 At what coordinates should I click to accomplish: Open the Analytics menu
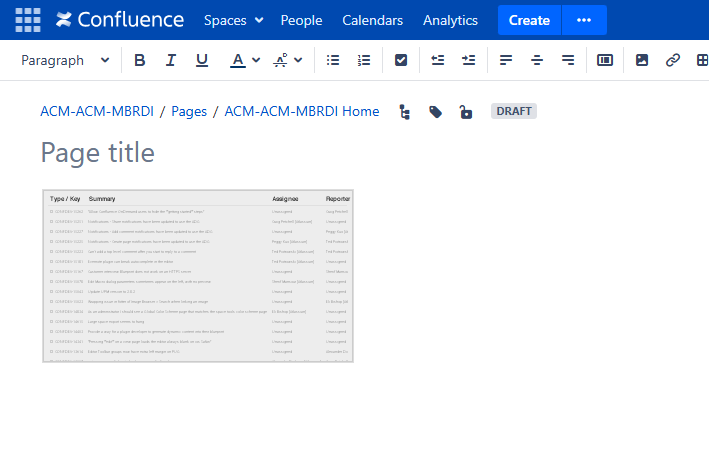[450, 20]
